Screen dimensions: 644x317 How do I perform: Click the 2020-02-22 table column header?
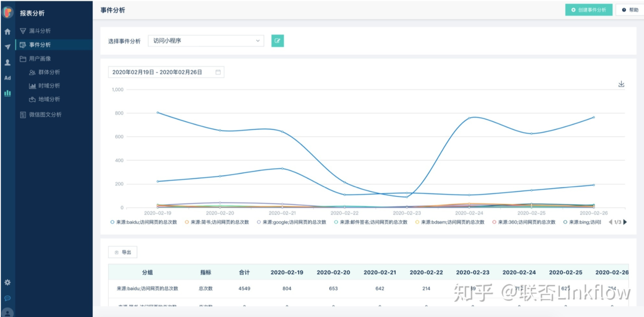pyautogui.click(x=426, y=272)
